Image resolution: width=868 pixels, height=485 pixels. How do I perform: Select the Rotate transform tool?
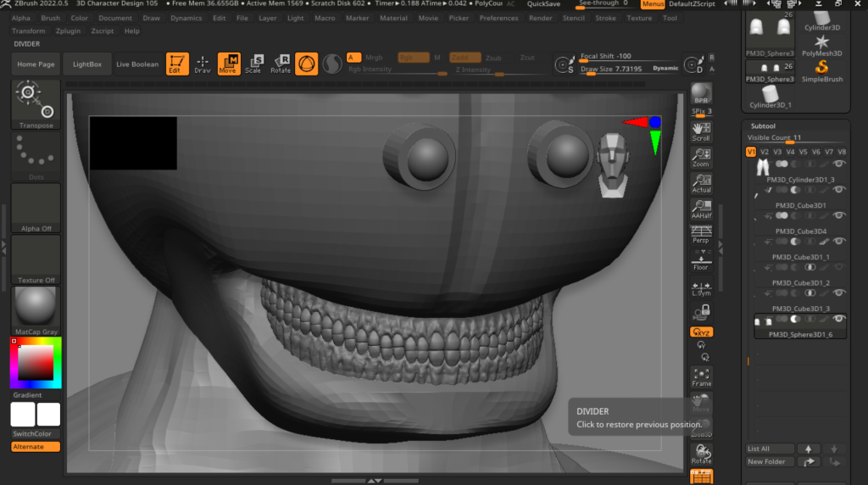pos(281,64)
